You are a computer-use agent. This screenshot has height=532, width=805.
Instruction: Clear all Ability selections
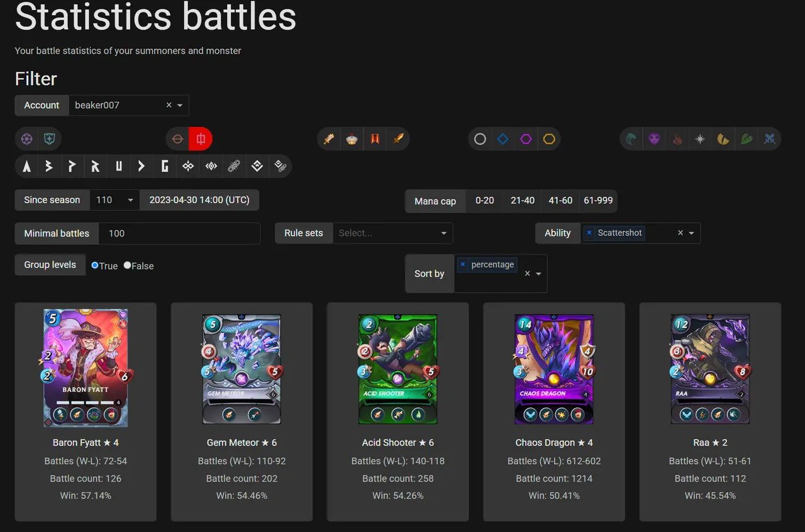(680, 233)
